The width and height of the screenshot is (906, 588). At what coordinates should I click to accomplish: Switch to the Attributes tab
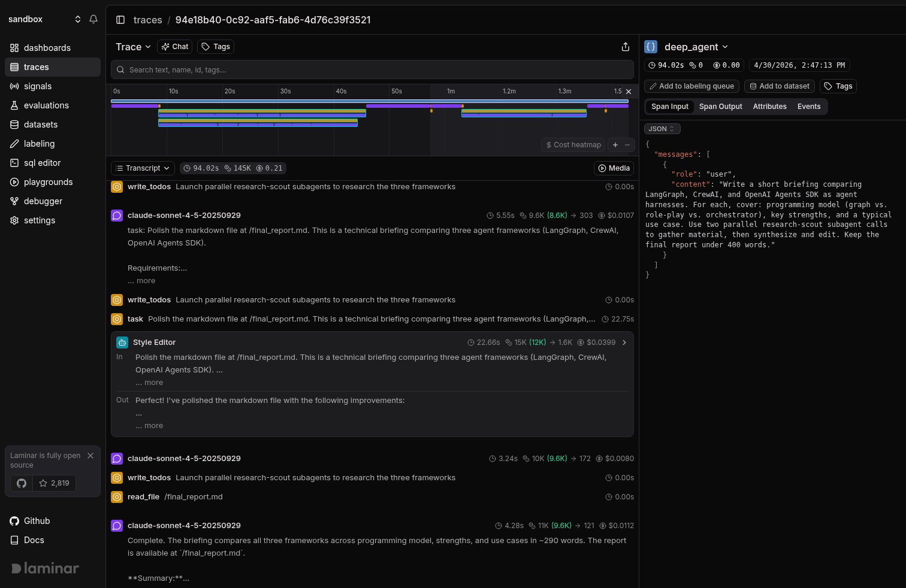pos(770,107)
